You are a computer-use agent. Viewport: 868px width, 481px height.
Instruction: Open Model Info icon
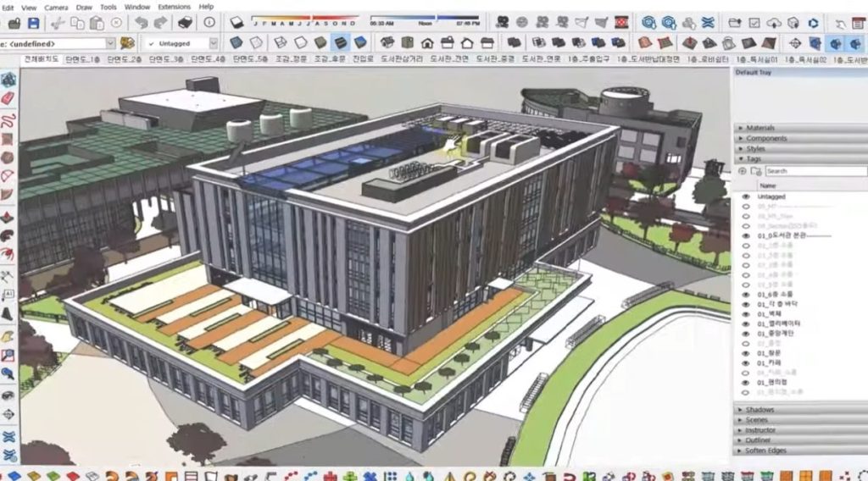pyautogui.click(x=207, y=23)
